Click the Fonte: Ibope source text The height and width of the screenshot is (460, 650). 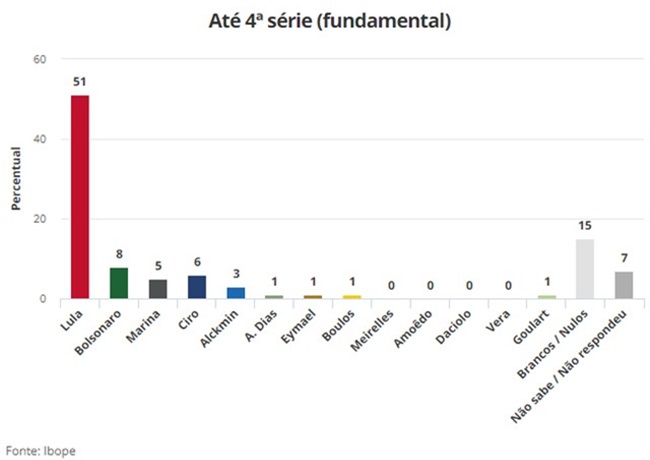point(40,450)
